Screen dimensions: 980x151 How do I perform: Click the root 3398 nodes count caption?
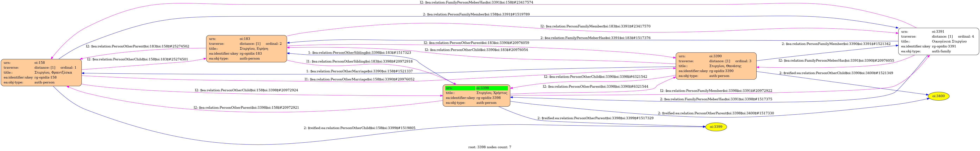tap(489, 147)
